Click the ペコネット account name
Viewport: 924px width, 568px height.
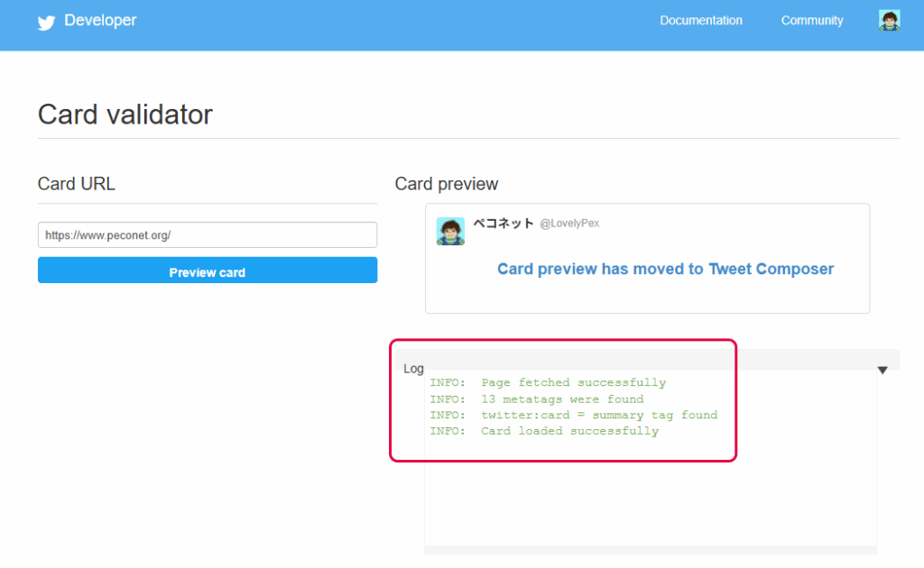pyautogui.click(x=504, y=223)
